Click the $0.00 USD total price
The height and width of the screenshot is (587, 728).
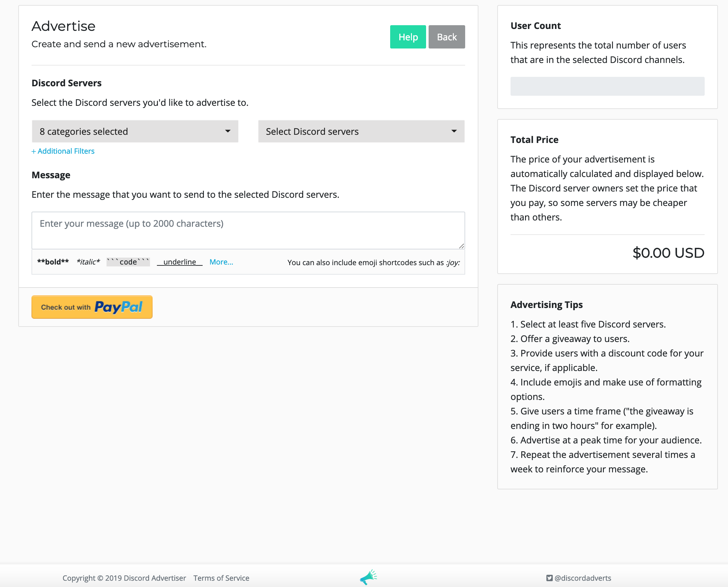tap(668, 253)
